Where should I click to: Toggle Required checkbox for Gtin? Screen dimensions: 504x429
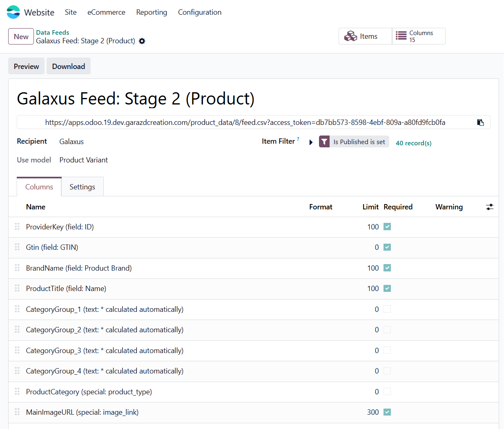point(387,247)
